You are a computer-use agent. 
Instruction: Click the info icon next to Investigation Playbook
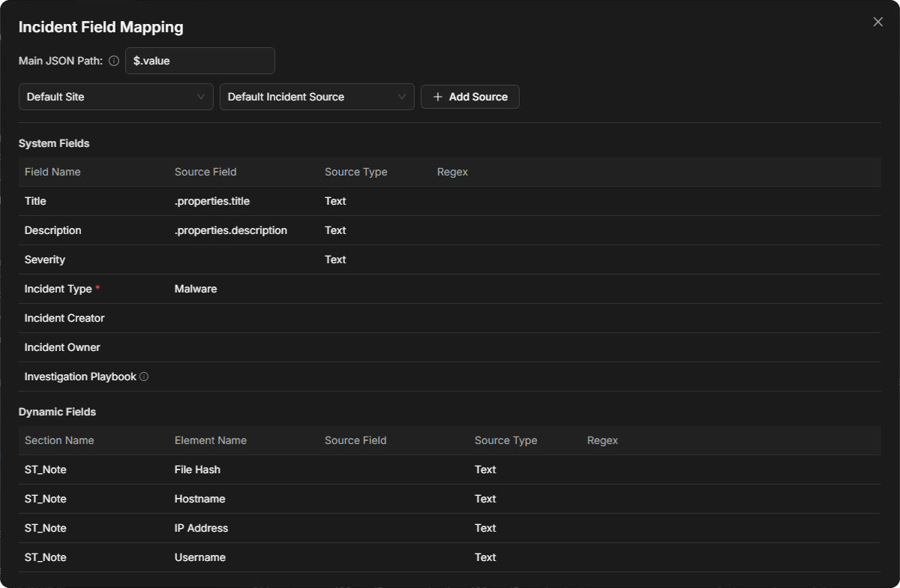(x=144, y=376)
